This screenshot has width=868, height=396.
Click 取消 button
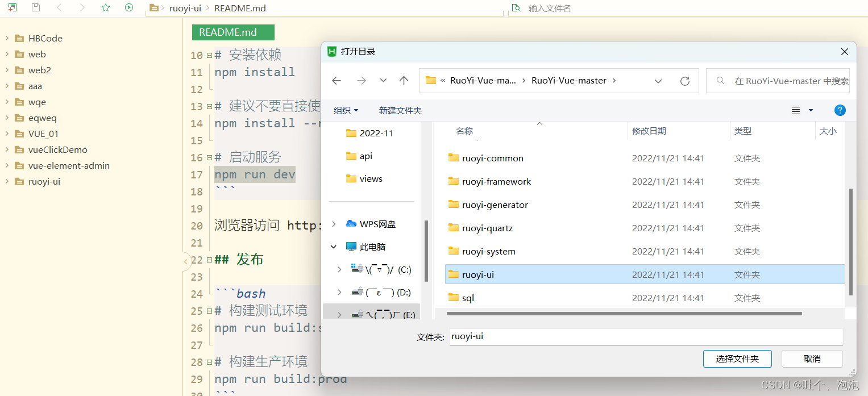[x=812, y=359]
